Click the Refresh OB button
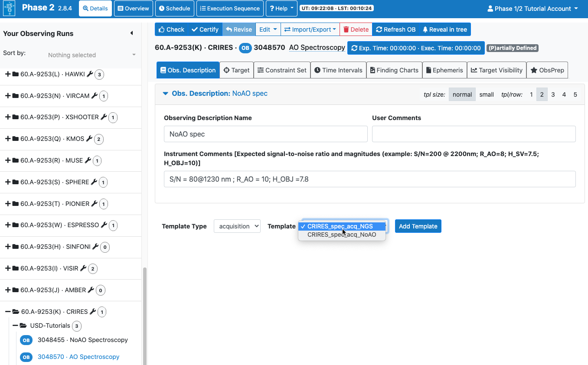588x365 pixels. [x=395, y=29]
